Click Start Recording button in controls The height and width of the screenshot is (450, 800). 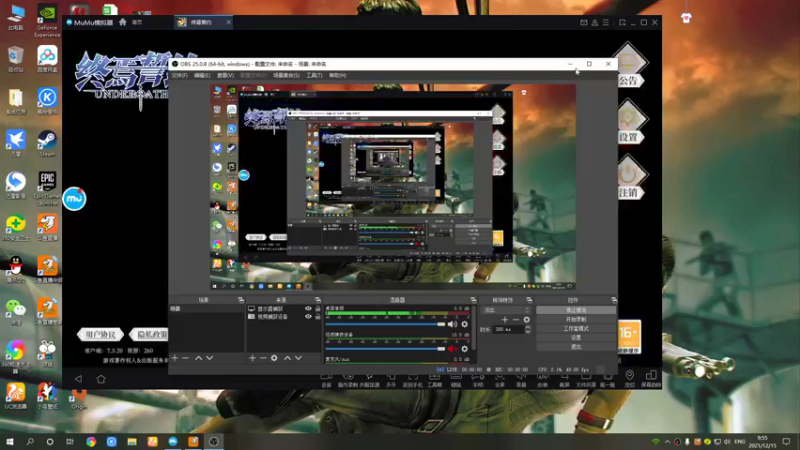click(576, 319)
